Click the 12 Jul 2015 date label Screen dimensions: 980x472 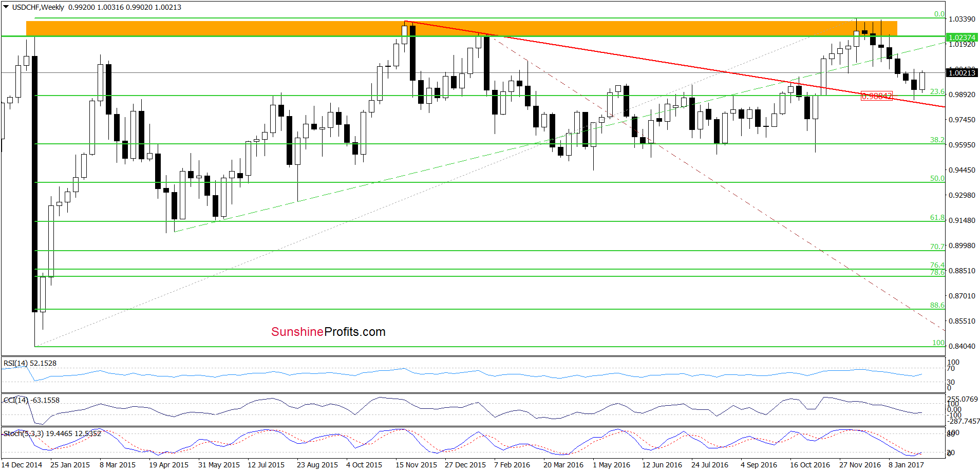(266, 465)
